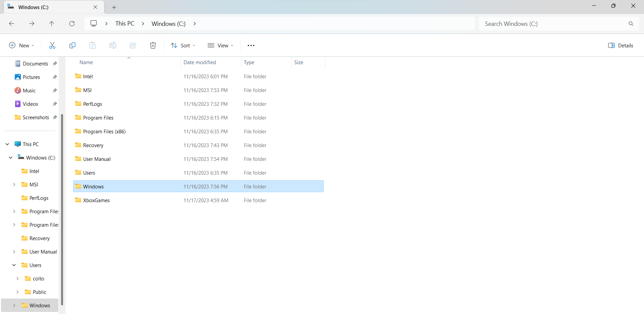Select the Recovery folder in file list
This screenshot has width=644, height=314.
(x=198, y=145)
